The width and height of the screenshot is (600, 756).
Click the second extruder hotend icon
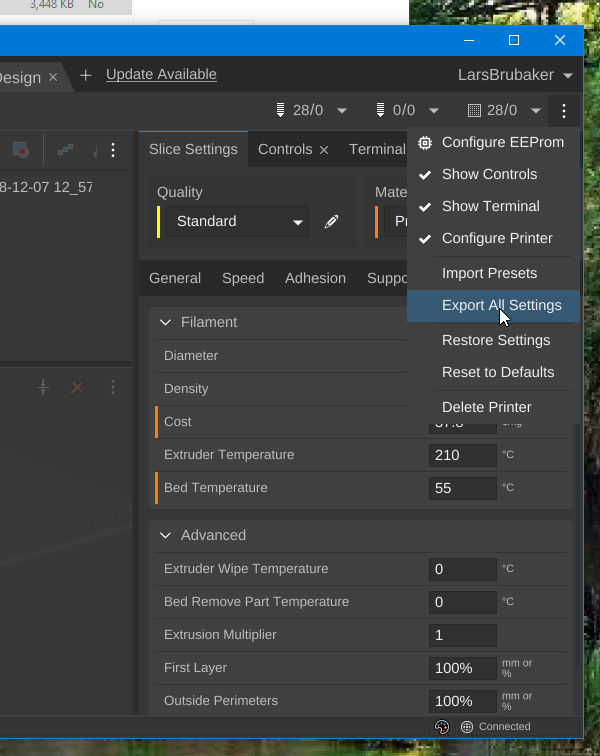point(380,110)
